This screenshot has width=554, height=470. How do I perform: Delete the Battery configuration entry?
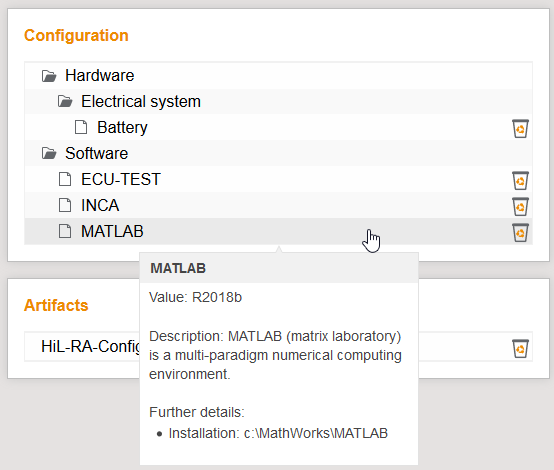[x=520, y=128]
